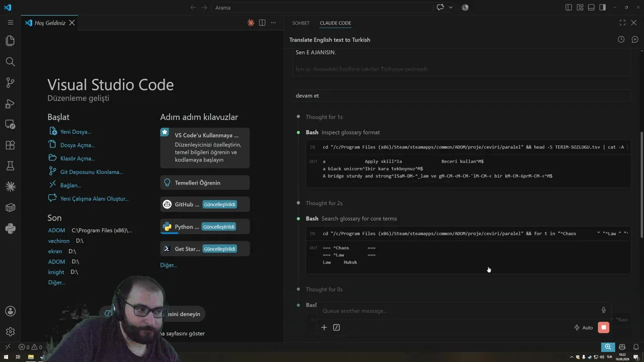Click the Claude spark icon in editor toolbar
This screenshot has height=362, width=644.
click(x=251, y=23)
